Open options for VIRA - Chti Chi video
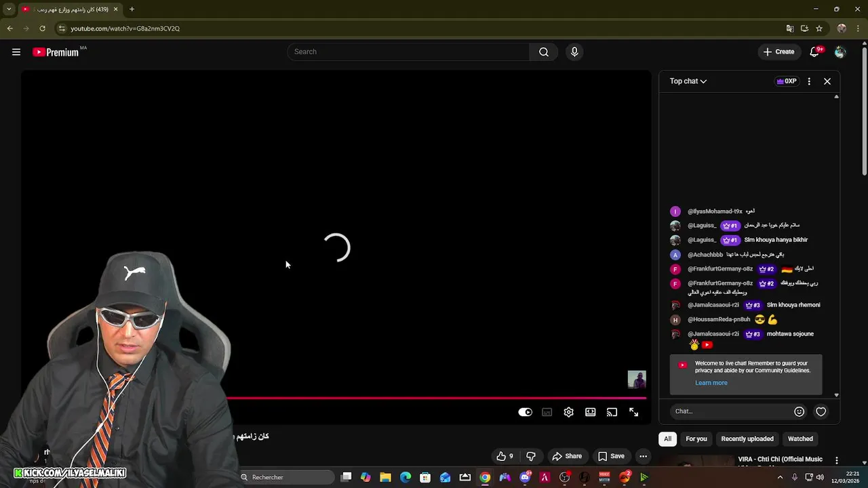This screenshot has height=488, width=868. tap(837, 461)
